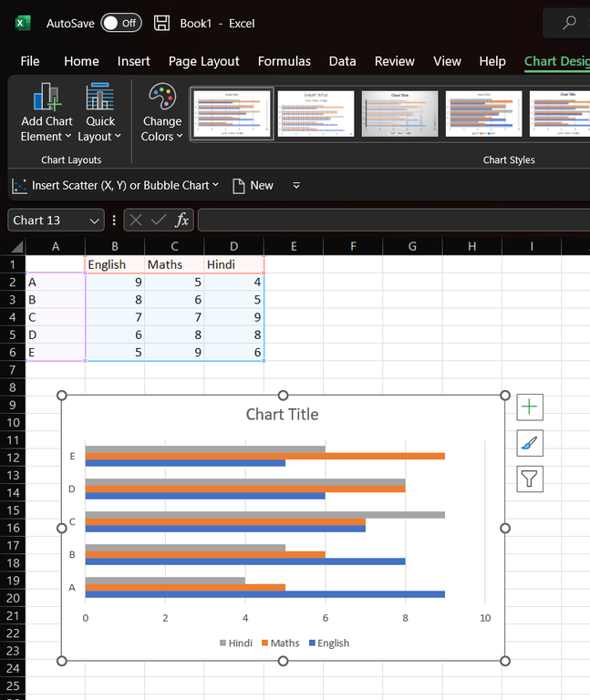
Task: Click the gray Hindi bar for C
Action: click(x=264, y=515)
